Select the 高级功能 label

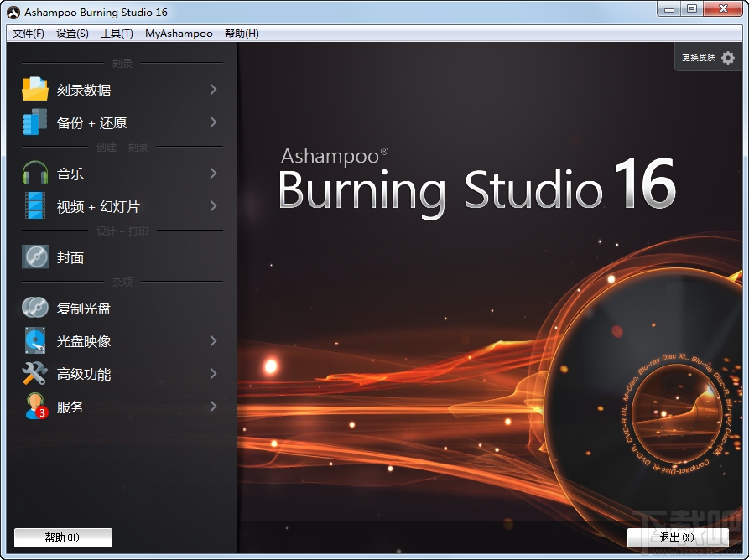point(84,374)
